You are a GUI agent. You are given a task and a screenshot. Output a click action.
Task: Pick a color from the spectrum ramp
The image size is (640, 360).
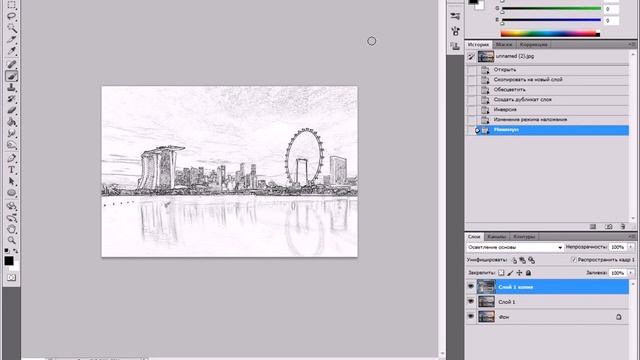pos(550,33)
